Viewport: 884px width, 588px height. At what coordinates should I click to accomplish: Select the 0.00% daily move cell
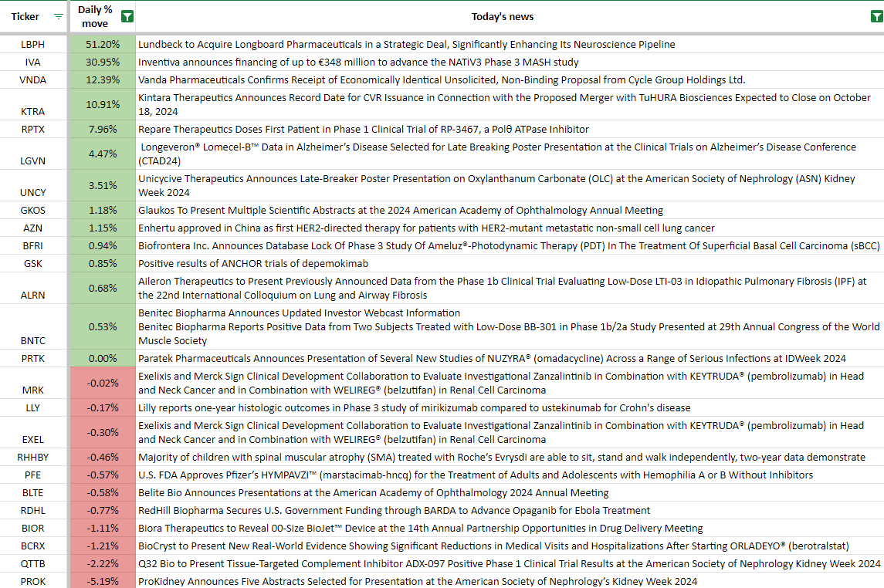tap(103, 358)
